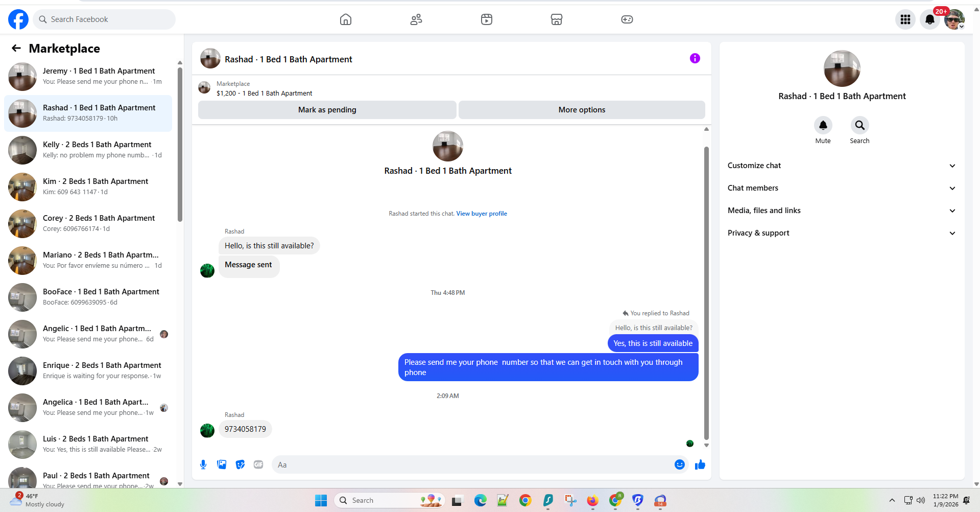Screen dimensions: 980x512
Task: Open Angelica's 1 Bed 1 Bath chat
Action: [x=88, y=408]
